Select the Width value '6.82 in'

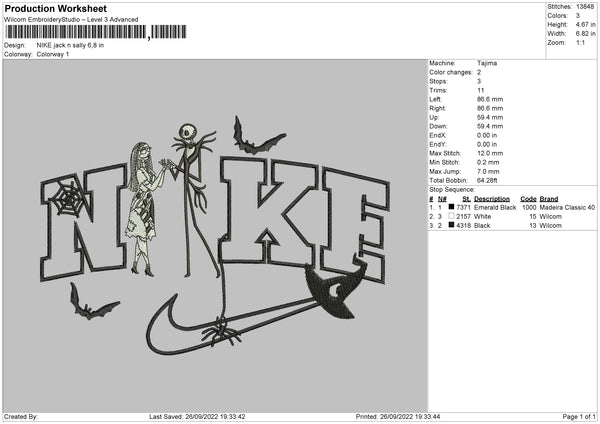[x=585, y=34]
